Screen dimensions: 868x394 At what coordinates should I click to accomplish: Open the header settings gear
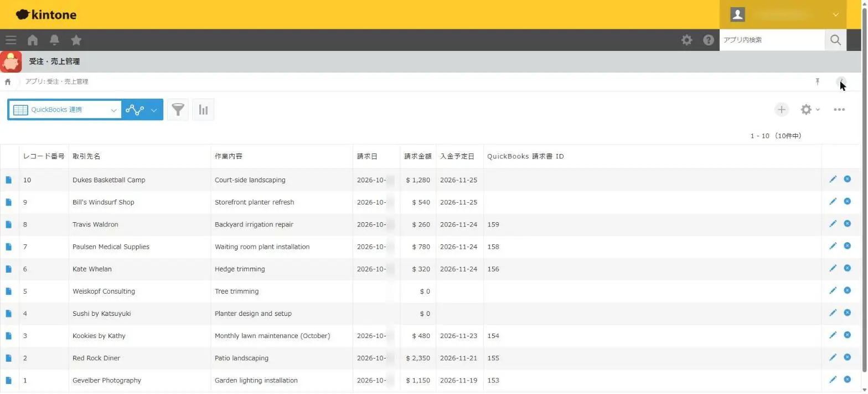[x=686, y=40]
